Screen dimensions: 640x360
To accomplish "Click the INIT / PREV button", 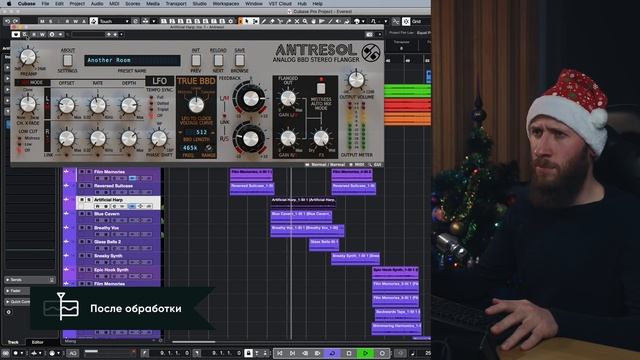I will [196, 60].
